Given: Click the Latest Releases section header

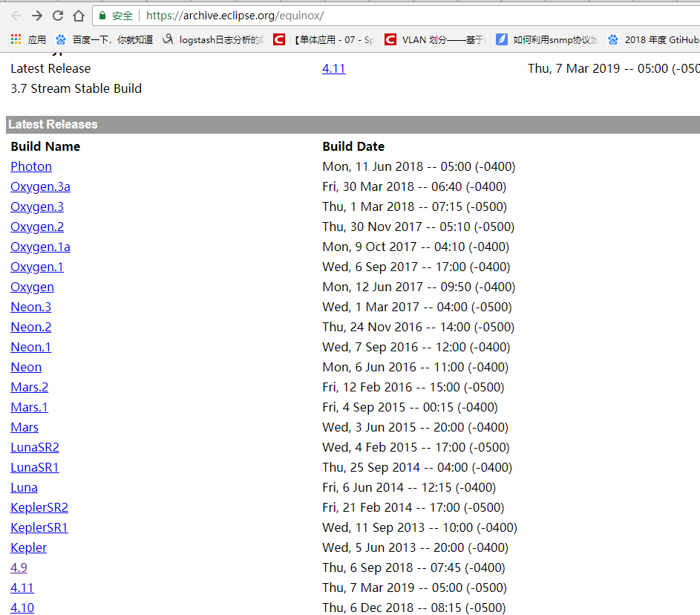Looking at the screenshot, I should (x=353, y=125).
